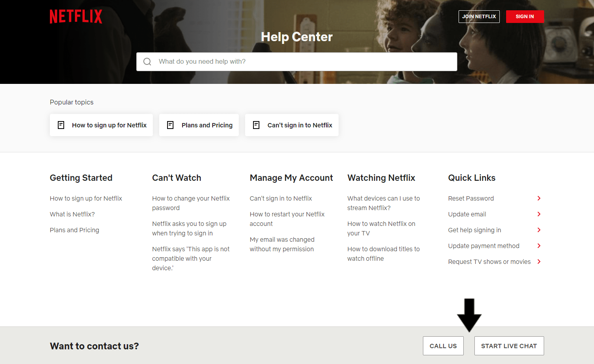Click chevron next to Get help signing in
Screen dimensions: 594x364
(x=539, y=230)
